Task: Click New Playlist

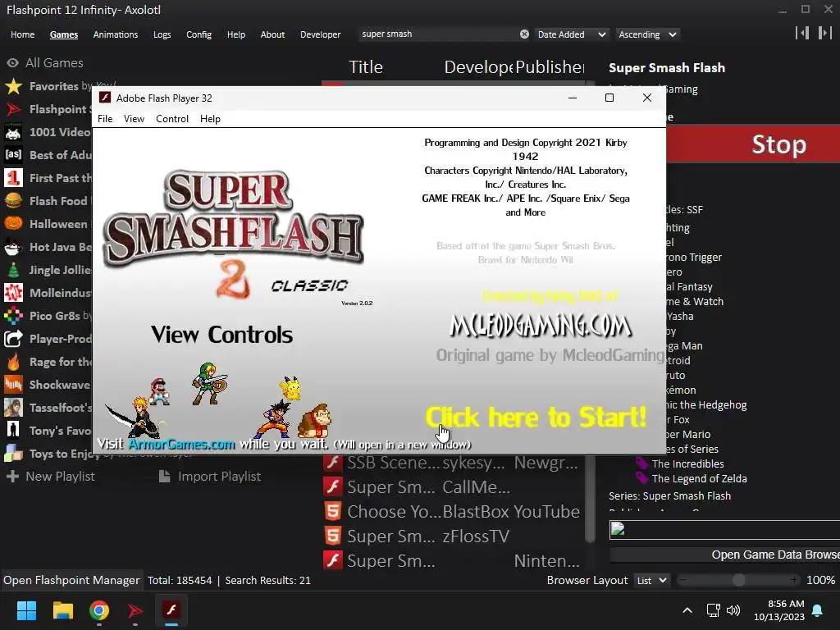Action: [51, 477]
